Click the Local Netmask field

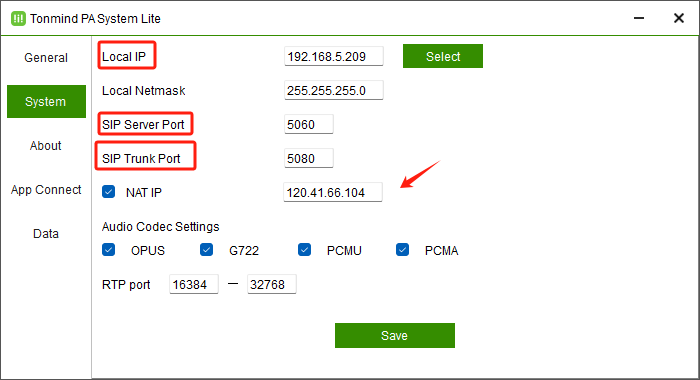click(x=333, y=90)
